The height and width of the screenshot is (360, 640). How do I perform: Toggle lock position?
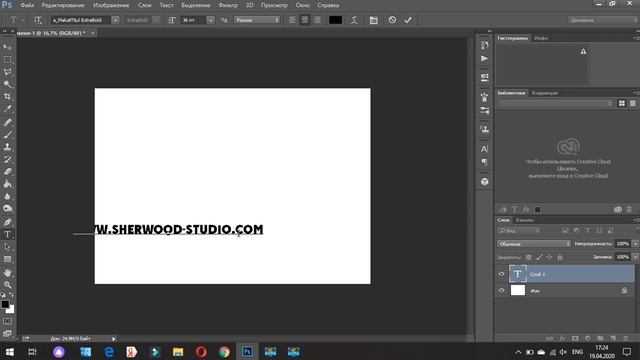click(549, 257)
